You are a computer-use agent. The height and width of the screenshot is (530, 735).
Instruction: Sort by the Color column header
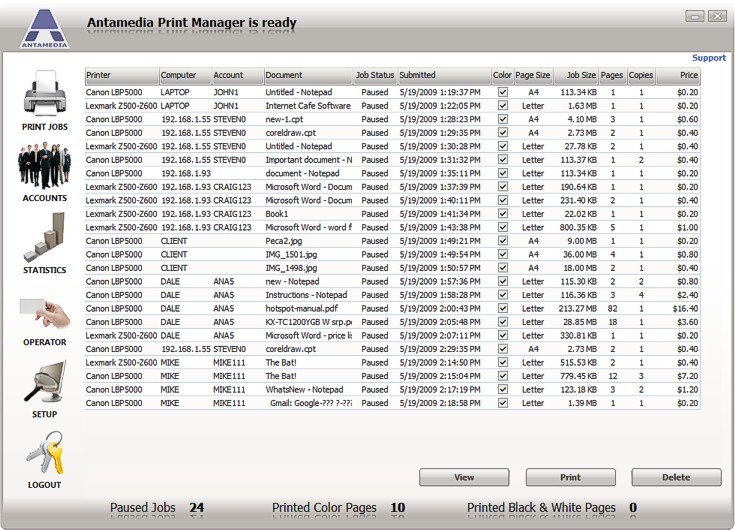coord(502,75)
